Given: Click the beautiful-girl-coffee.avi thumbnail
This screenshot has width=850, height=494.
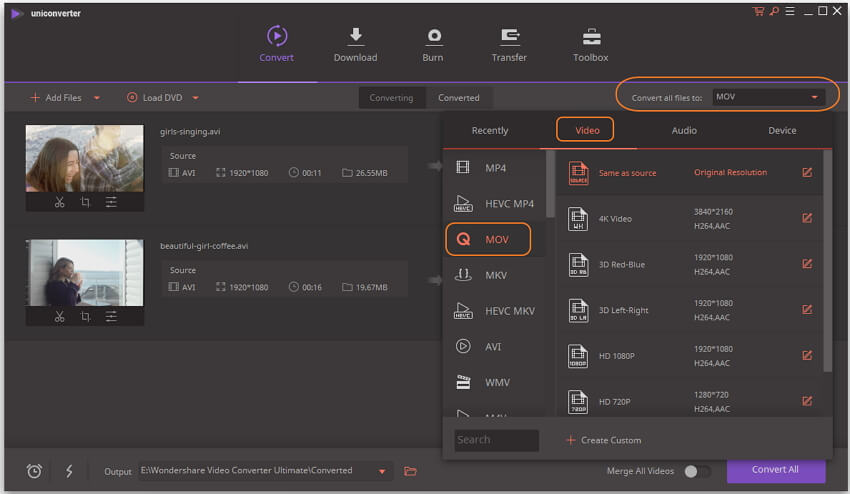Looking at the screenshot, I should [x=85, y=273].
